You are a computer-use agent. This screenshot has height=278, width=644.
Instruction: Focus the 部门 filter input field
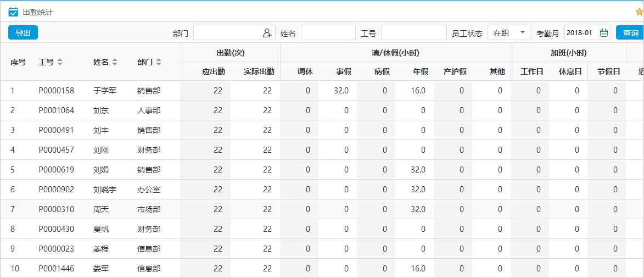tap(227, 33)
